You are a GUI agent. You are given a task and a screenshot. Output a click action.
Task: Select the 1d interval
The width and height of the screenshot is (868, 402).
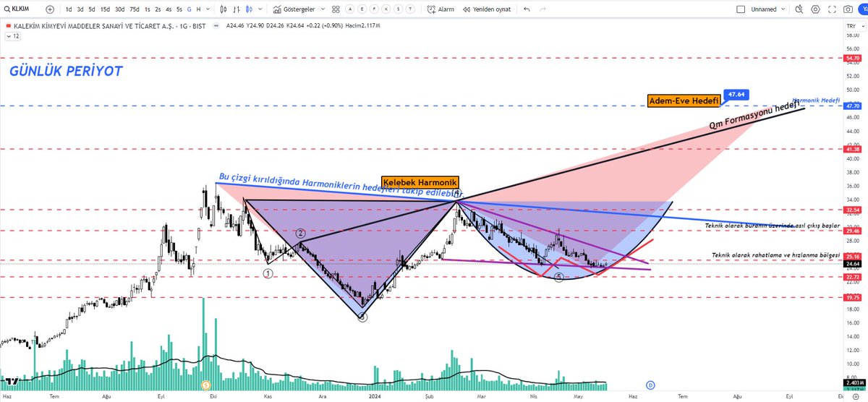(69, 9)
